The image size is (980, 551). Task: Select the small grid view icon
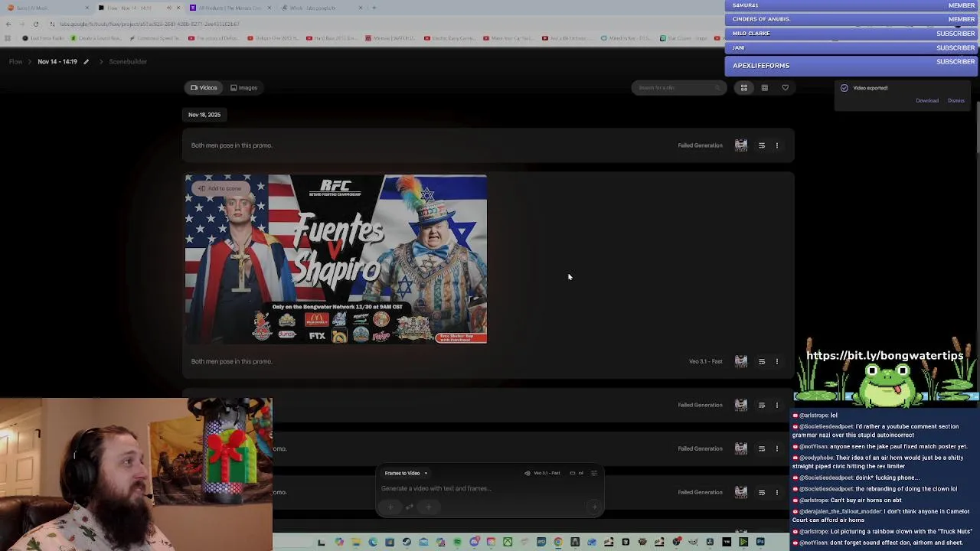point(764,87)
